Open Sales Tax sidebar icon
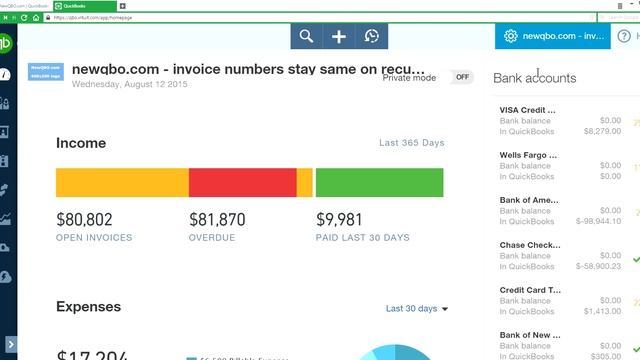The width and height of the screenshot is (640, 360). (x=5, y=247)
